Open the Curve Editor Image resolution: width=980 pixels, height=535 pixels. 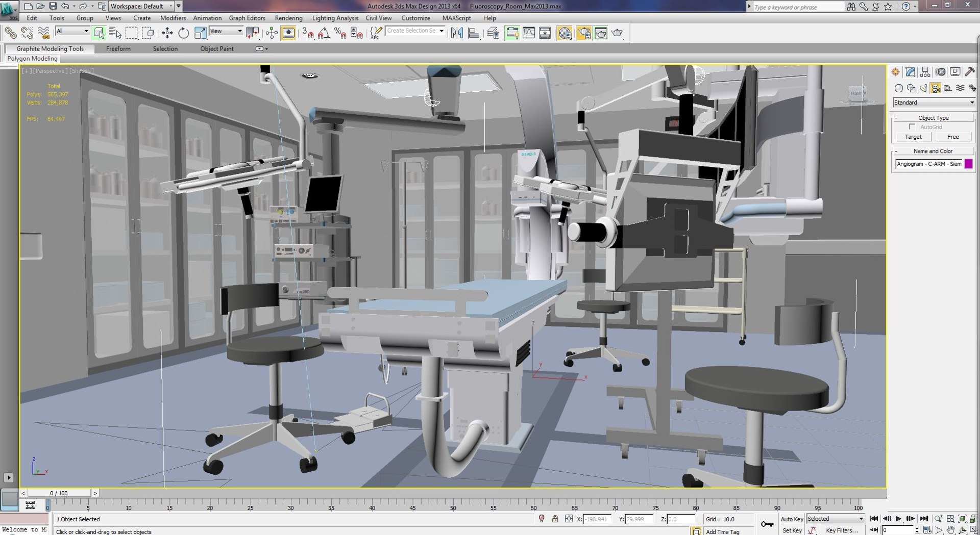tap(529, 33)
